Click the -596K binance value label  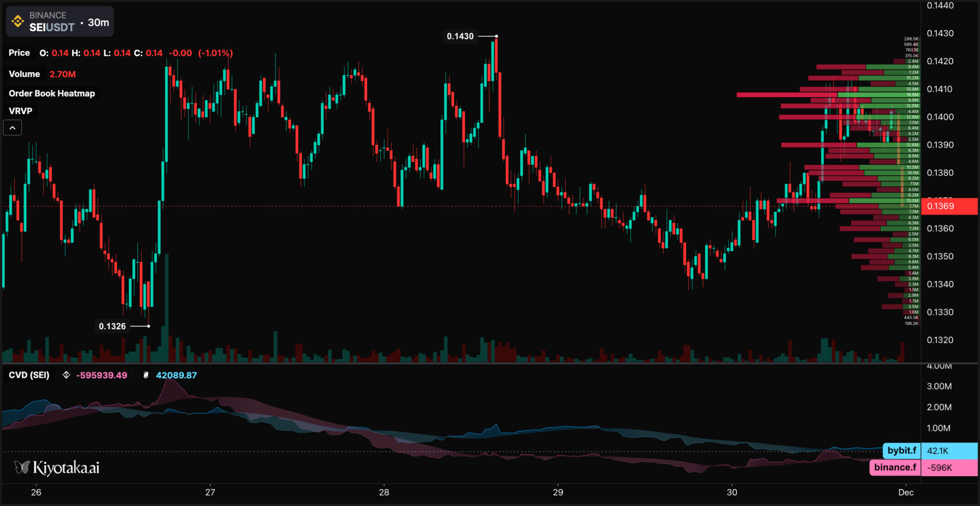coord(949,467)
